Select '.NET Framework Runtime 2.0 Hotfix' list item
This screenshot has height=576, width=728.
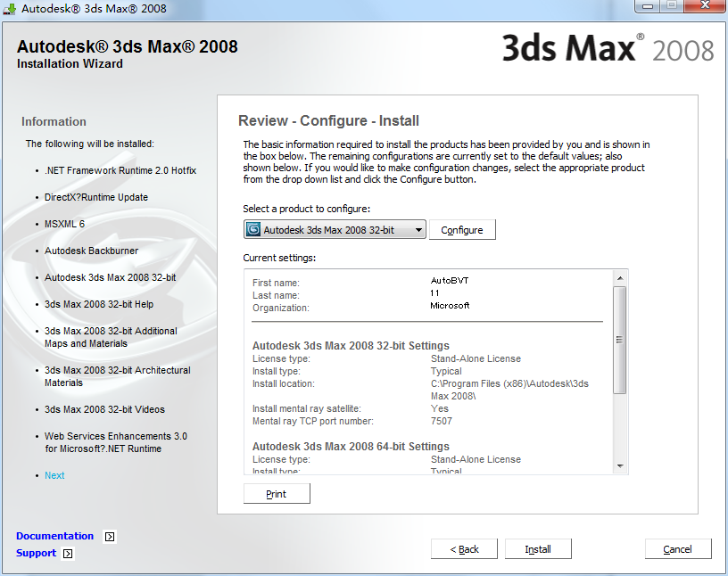[x=120, y=170]
